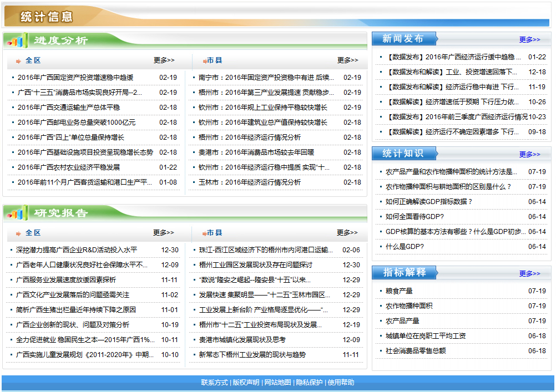Open 广西企业创新的现状、问题及对策分析

click(x=73, y=324)
